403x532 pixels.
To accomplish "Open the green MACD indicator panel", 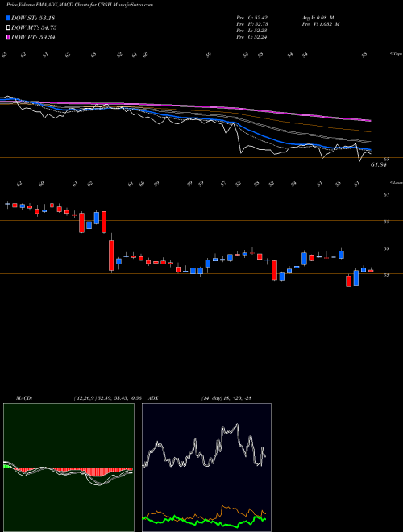I will (x=69, y=468).
